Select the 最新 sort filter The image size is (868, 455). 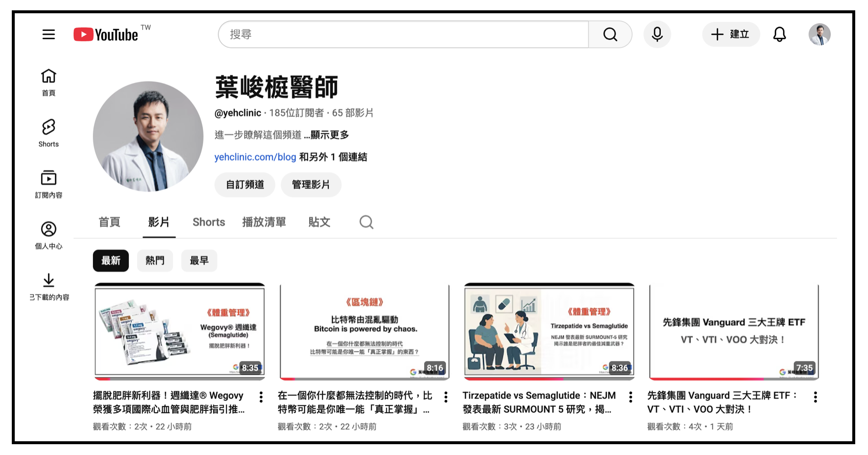(111, 260)
